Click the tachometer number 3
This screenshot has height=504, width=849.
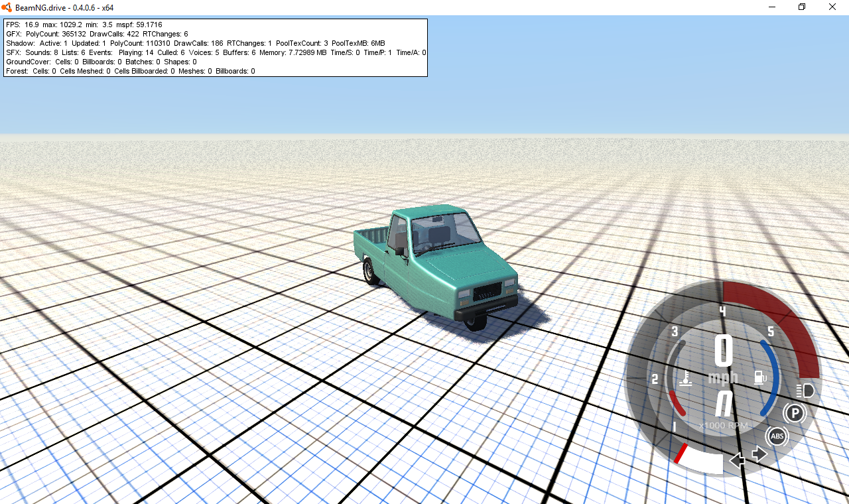pyautogui.click(x=675, y=332)
